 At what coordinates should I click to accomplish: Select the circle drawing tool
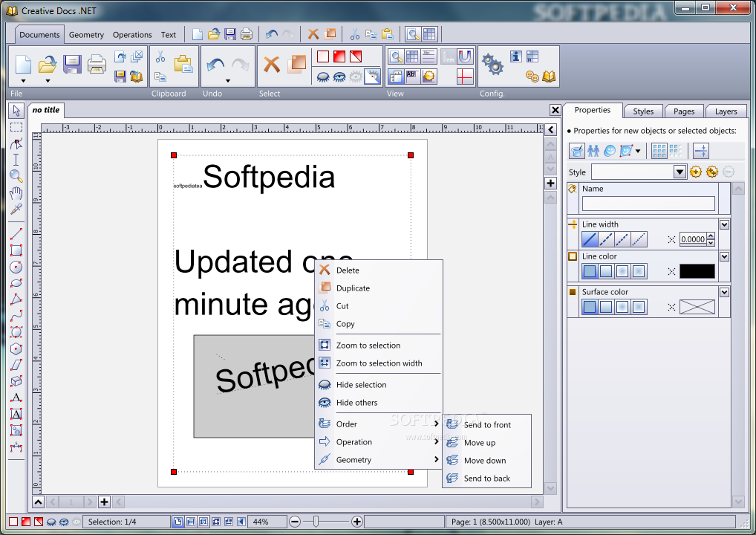coord(16,267)
